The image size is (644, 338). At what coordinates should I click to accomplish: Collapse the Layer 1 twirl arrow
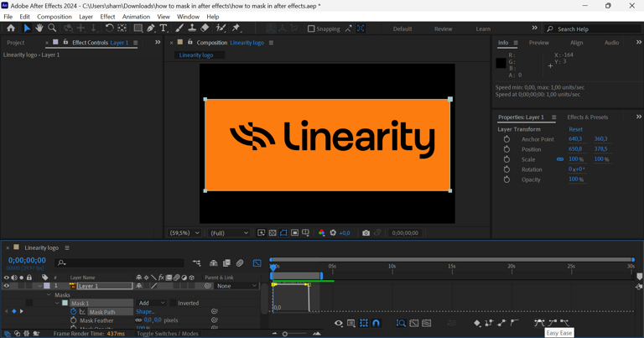coord(40,286)
